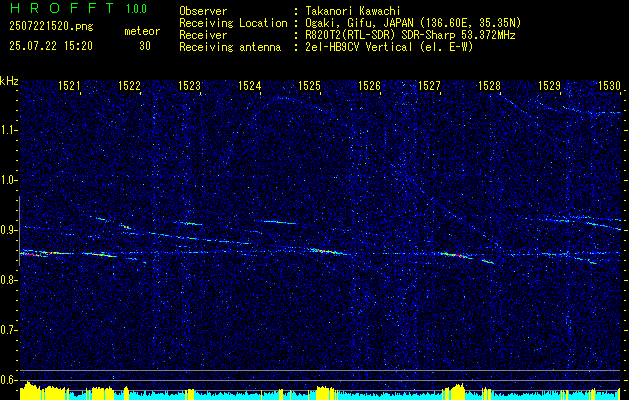Click the kHz axis label
629x400 pixels.
point(9,81)
